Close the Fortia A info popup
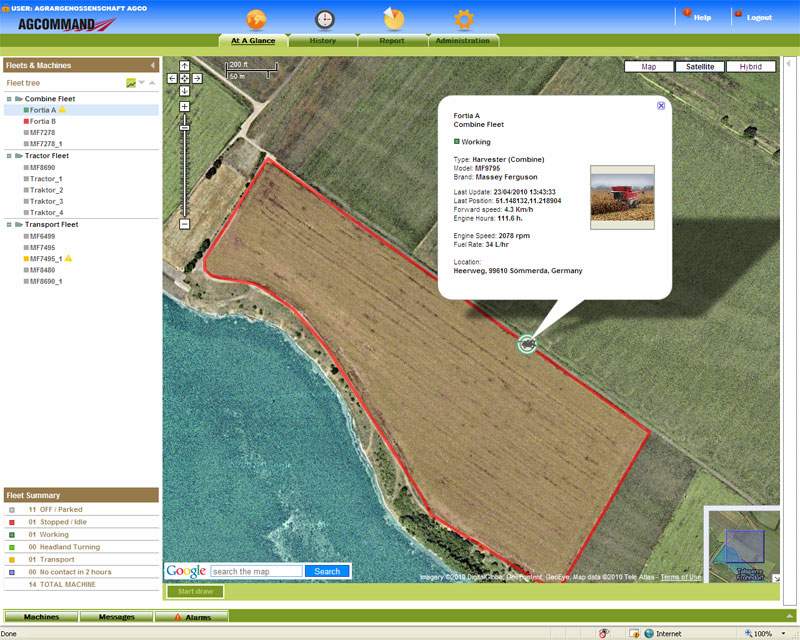The height and width of the screenshot is (640, 800). 661,105
